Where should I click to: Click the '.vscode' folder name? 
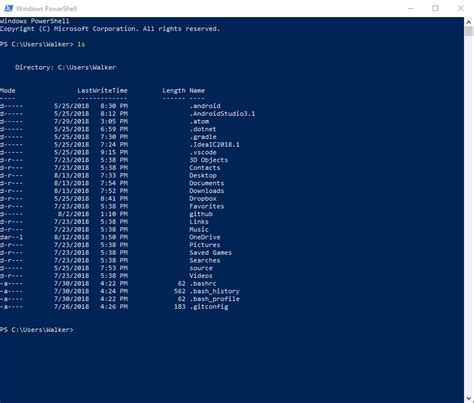203,152
